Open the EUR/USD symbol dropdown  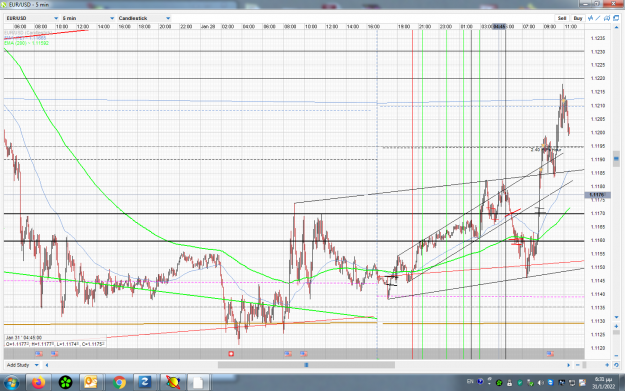(x=32, y=18)
